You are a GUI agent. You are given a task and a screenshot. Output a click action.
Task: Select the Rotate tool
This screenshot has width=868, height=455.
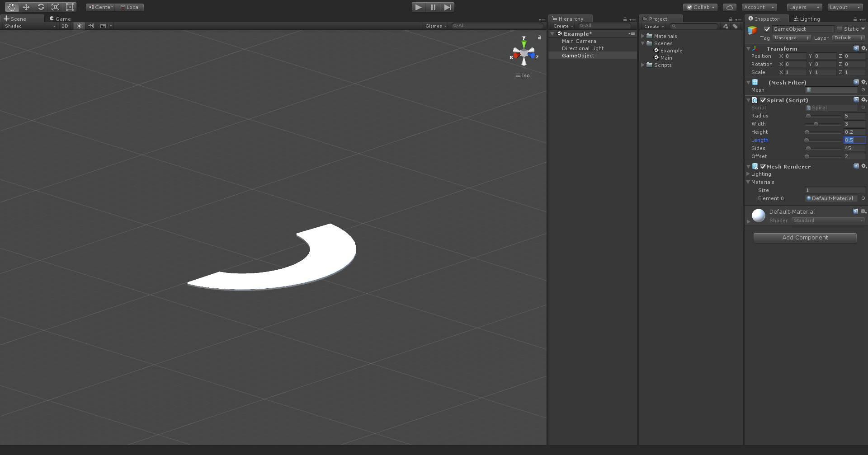tap(41, 7)
